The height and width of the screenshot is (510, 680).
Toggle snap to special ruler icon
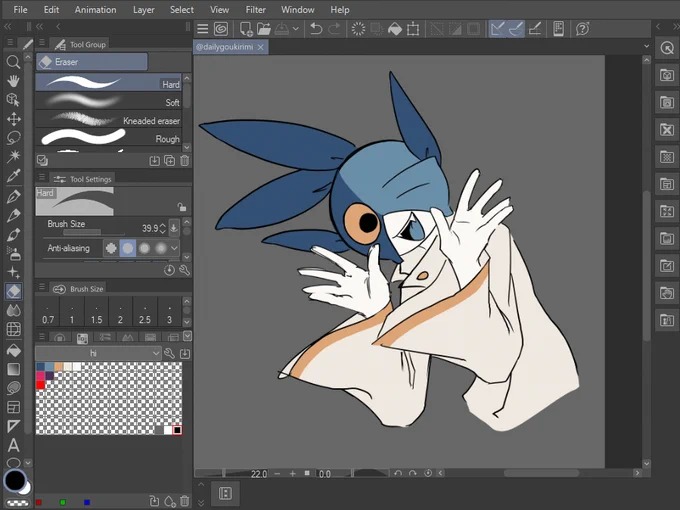[516, 29]
